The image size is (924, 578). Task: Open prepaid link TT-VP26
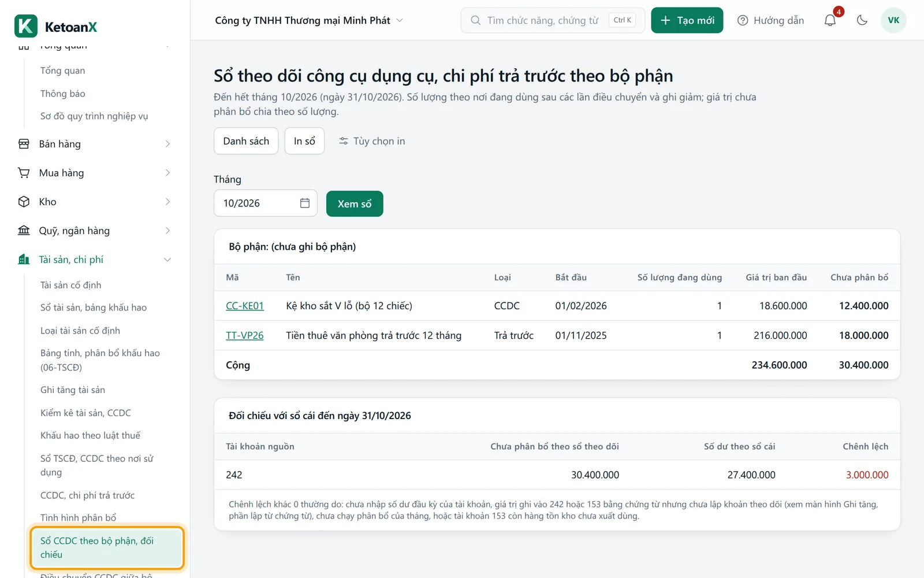(x=245, y=335)
